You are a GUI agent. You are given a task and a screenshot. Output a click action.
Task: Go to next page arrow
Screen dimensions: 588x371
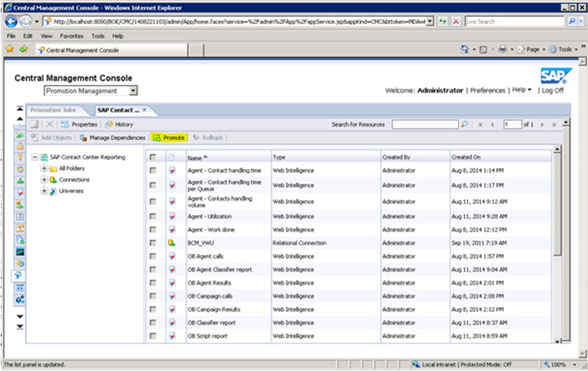pos(543,124)
